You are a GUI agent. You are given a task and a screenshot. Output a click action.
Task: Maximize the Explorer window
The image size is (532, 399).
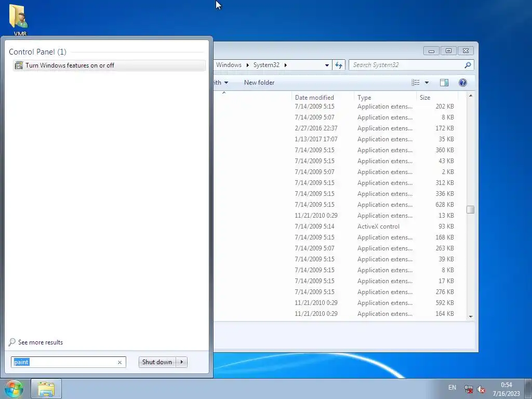coord(448,51)
